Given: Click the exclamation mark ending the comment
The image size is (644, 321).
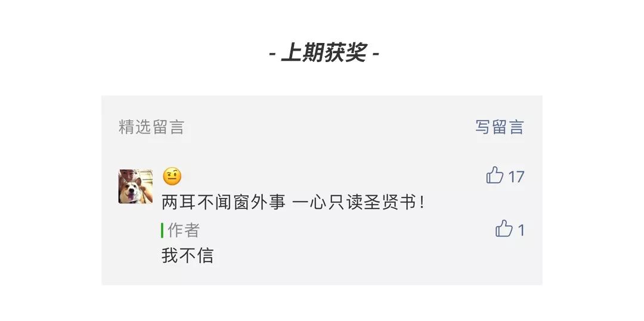Looking at the screenshot, I should pos(422,203).
